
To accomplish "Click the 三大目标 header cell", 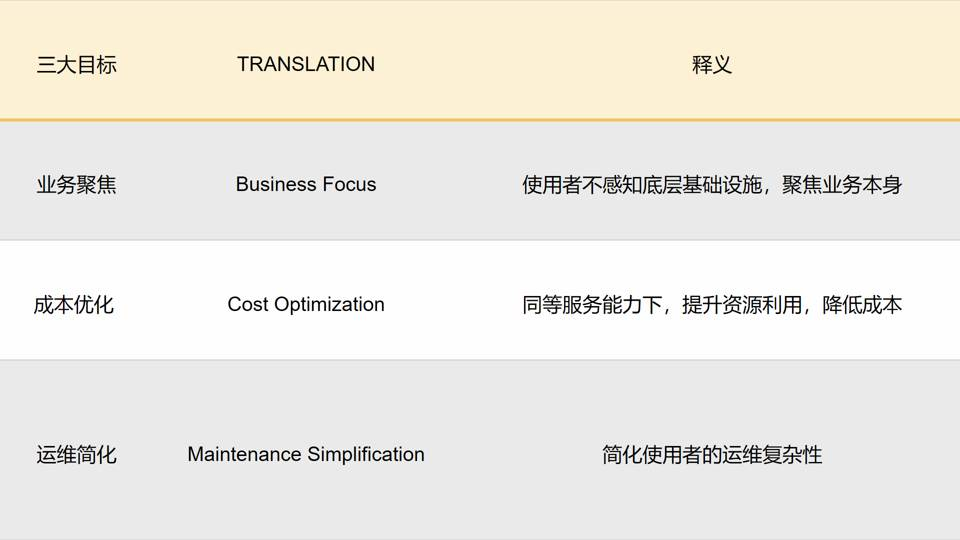I will 76,65.
